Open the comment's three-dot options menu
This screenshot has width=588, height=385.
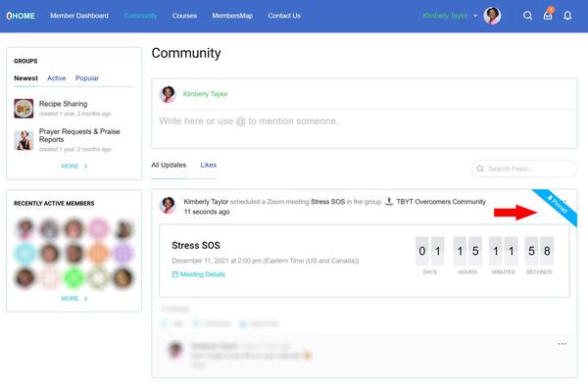click(x=562, y=344)
